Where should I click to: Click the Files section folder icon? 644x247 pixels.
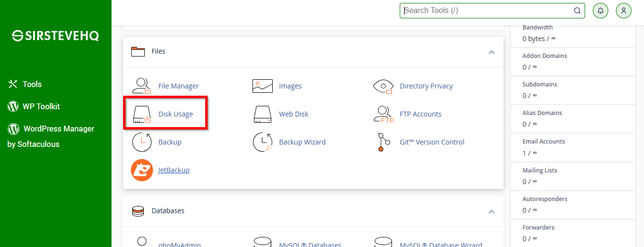[x=138, y=51]
